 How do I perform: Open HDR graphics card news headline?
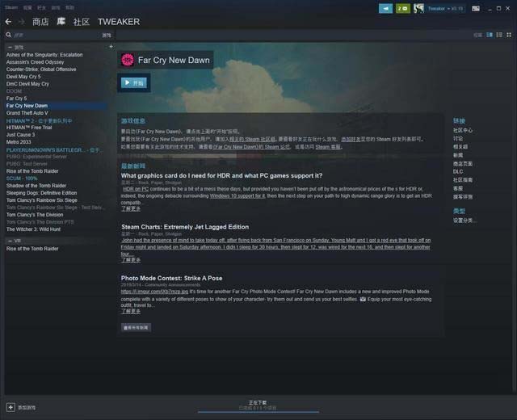pos(221,176)
